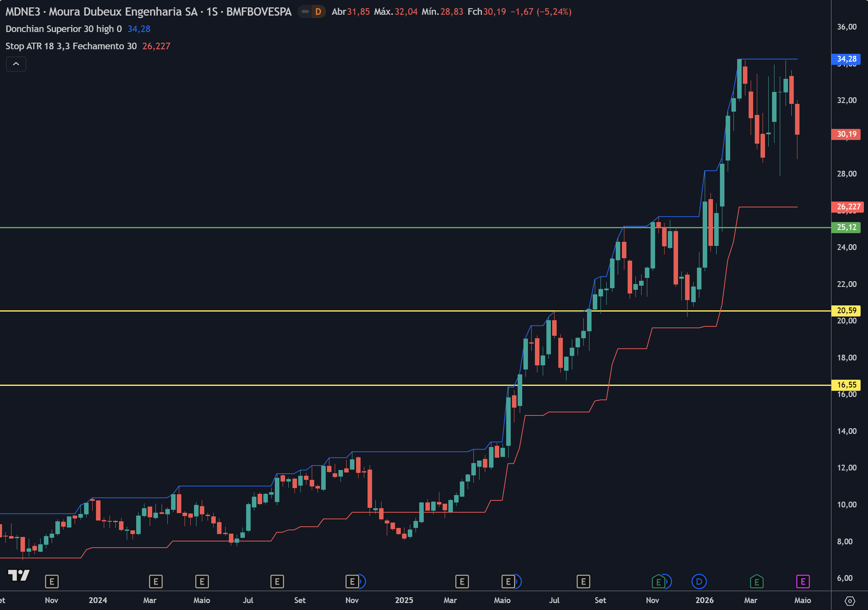Click the earnings E marker near Nov 2023
This screenshot has width=868, height=610.
coord(52,581)
